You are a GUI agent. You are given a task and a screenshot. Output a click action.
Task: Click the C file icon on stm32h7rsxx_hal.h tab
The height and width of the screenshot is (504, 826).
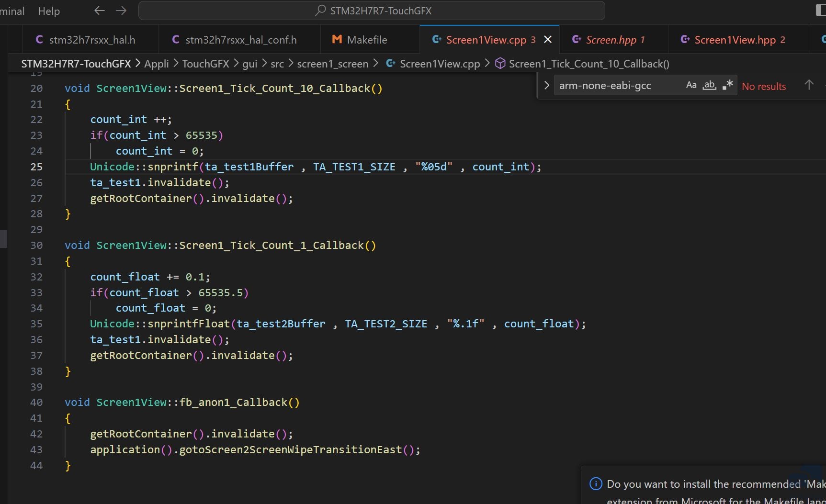(x=39, y=40)
